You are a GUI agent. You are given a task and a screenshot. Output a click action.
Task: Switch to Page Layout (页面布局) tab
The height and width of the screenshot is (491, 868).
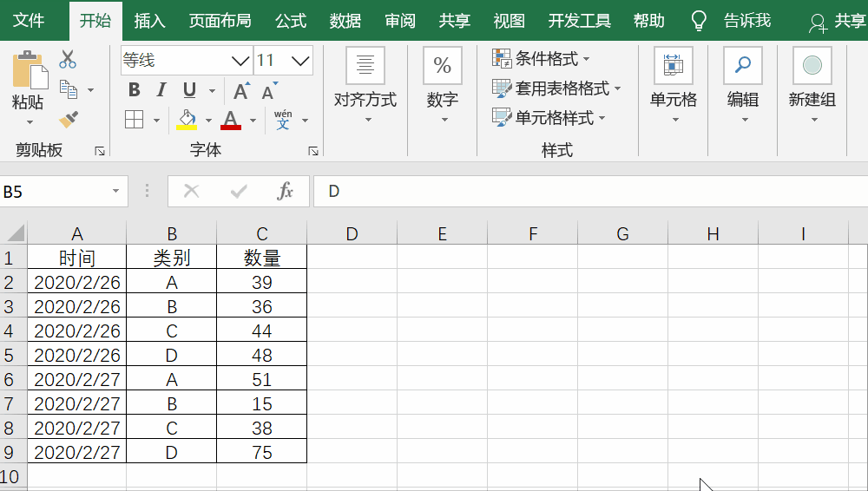pos(220,21)
